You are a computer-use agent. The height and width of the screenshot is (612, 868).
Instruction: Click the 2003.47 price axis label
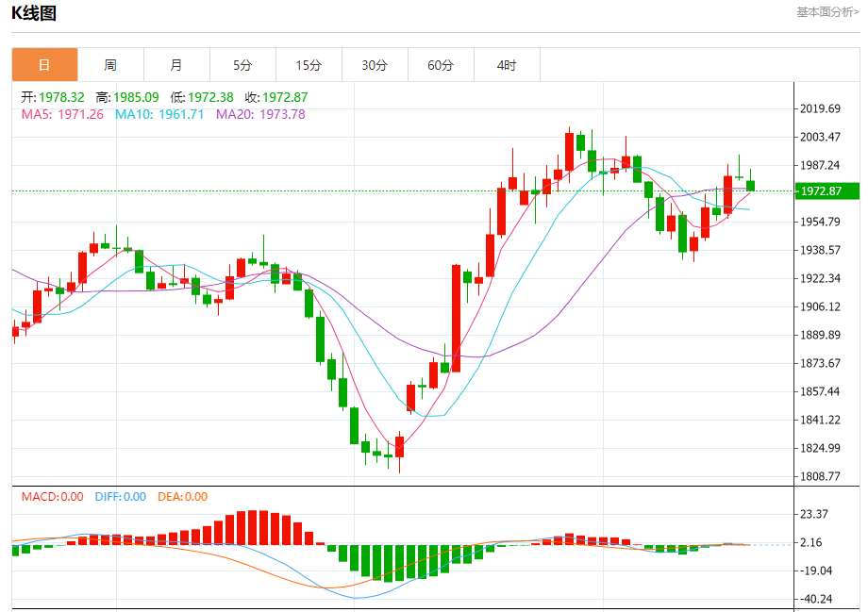coord(820,138)
